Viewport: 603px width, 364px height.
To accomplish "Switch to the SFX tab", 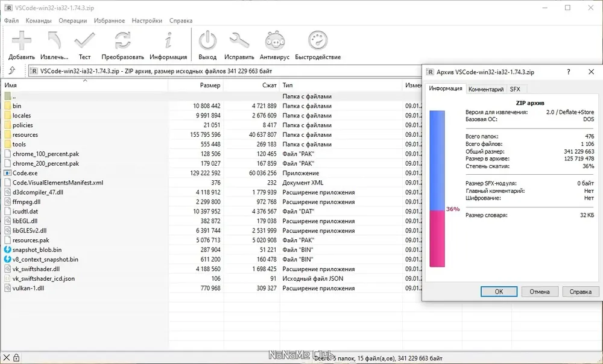I will [x=515, y=89].
